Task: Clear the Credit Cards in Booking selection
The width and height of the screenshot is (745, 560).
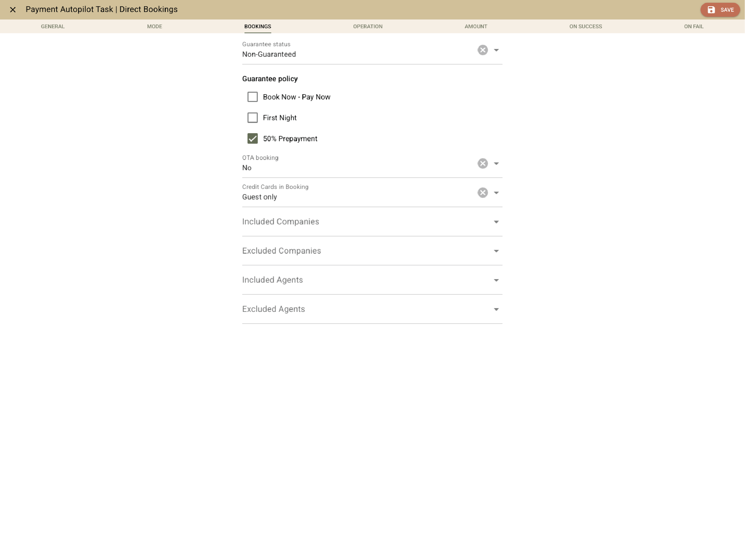Action: [483, 193]
